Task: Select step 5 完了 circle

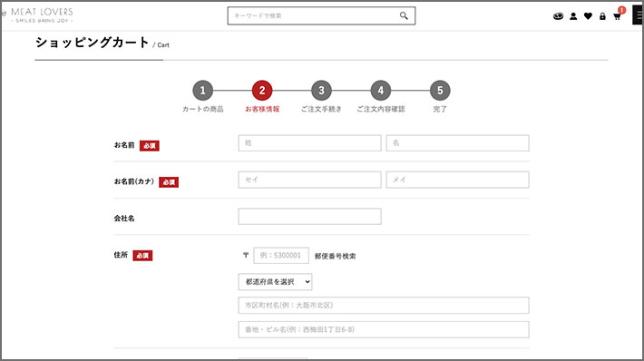Action: [440, 91]
